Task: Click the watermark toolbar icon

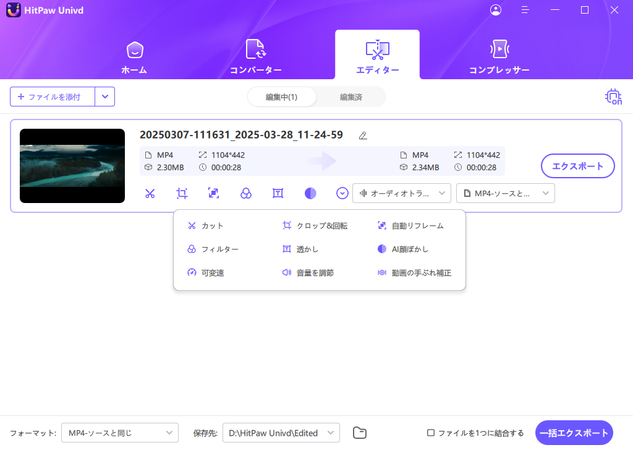Action: pyautogui.click(x=278, y=194)
